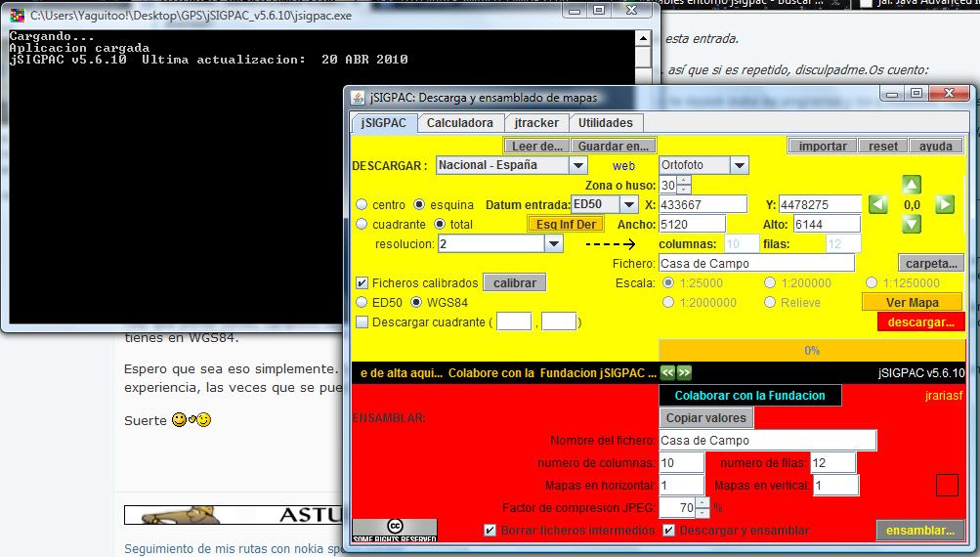Click the reset button
The image size is (980, 557).
(x=882, y=146)
